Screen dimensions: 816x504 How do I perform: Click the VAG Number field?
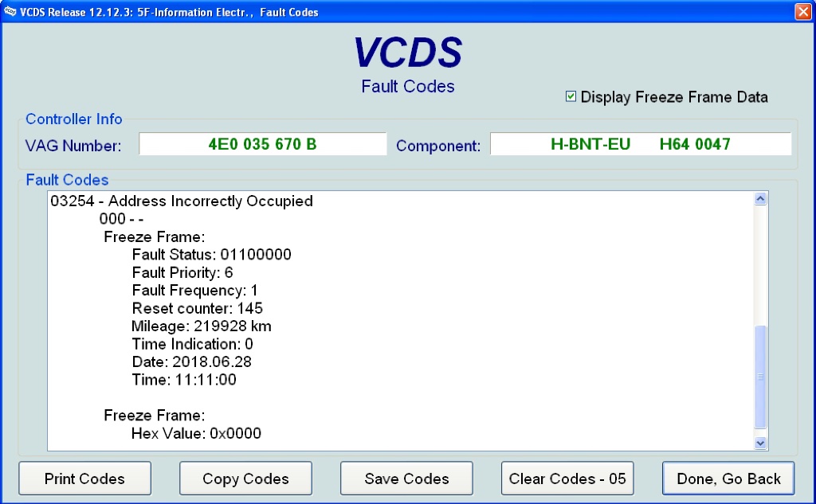(262, 144)
